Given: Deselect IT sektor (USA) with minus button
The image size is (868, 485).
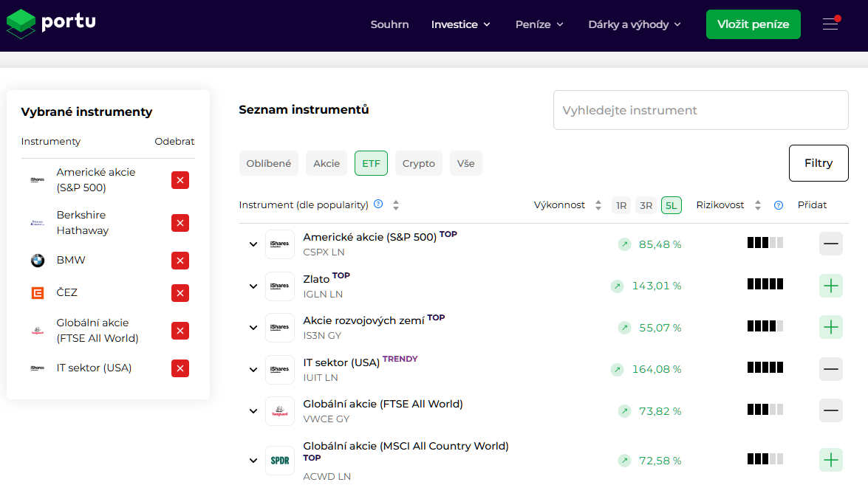Looking at the screenshot, I should (830, 369).
